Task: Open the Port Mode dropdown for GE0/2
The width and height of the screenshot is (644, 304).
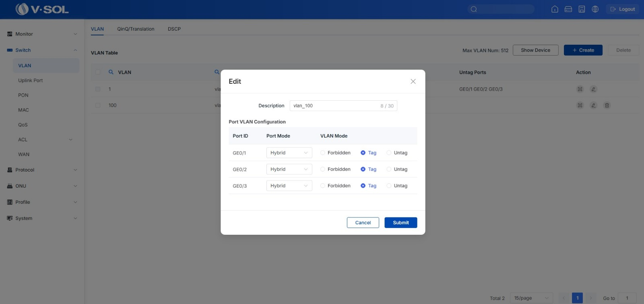Action: coord(289,170)
